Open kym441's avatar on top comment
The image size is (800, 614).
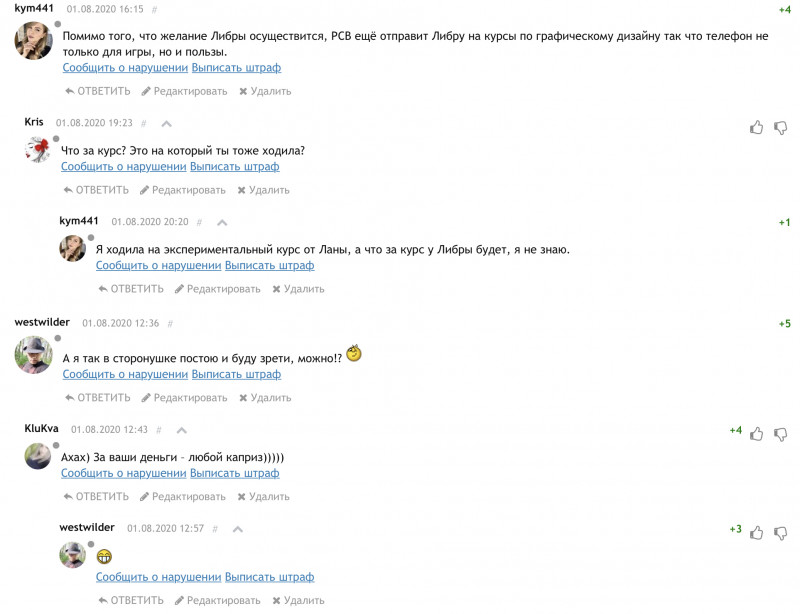coord(34,40)
